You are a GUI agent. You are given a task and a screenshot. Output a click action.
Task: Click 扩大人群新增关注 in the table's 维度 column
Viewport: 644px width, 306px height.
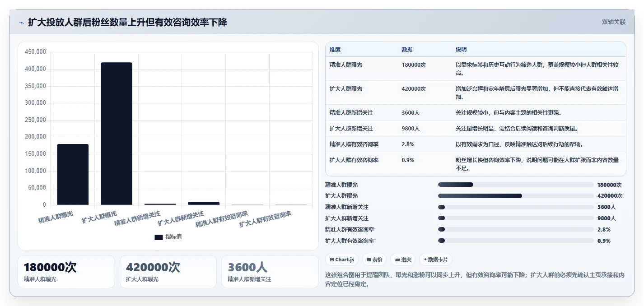point(351,129)
